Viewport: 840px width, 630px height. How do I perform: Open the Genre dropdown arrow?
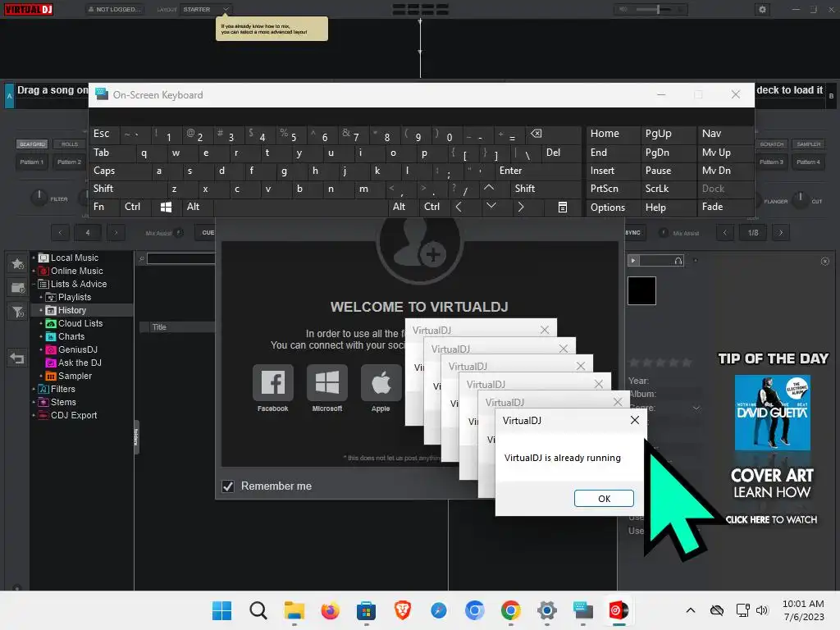696,409
